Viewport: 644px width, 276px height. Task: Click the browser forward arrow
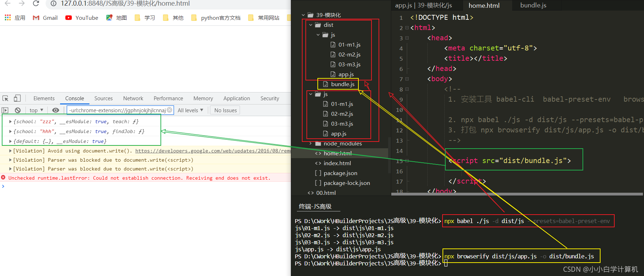[x=22, y=4]
